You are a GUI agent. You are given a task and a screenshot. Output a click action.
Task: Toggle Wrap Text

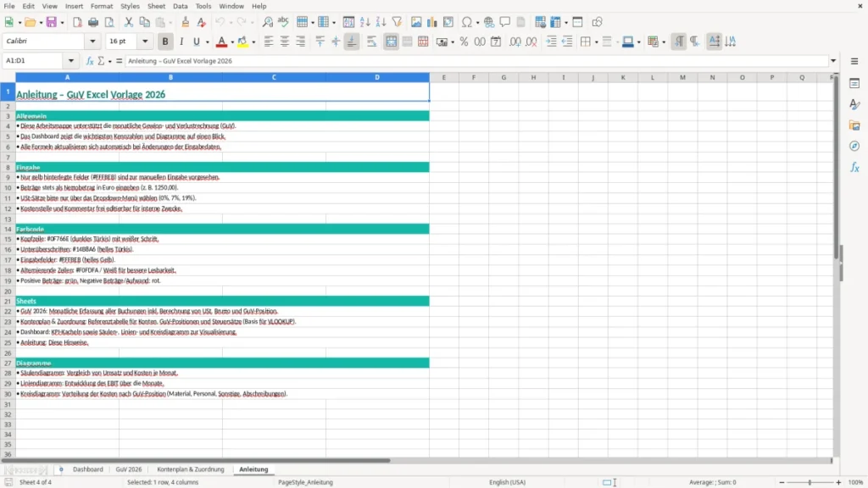point(372,42)
